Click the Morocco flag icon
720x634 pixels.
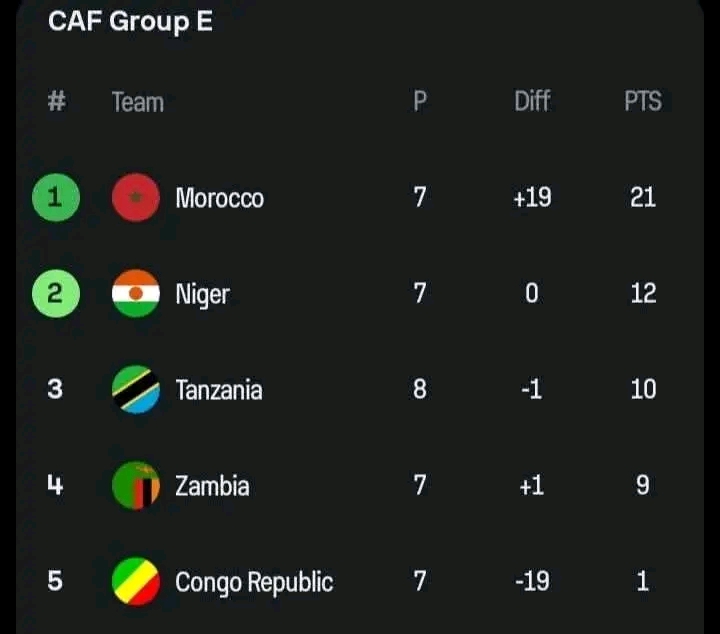pyautogui.click(x=136, y=197)
